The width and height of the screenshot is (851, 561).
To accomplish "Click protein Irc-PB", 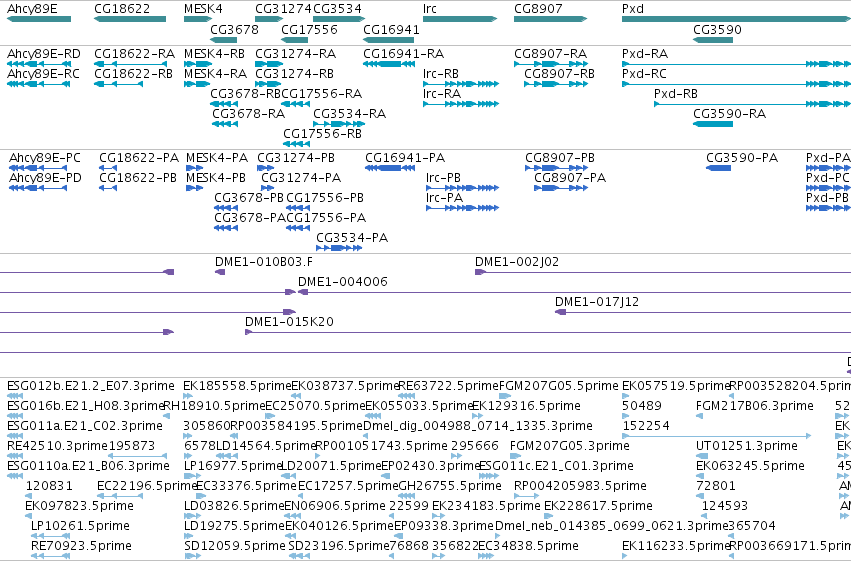I will (443, 178).
